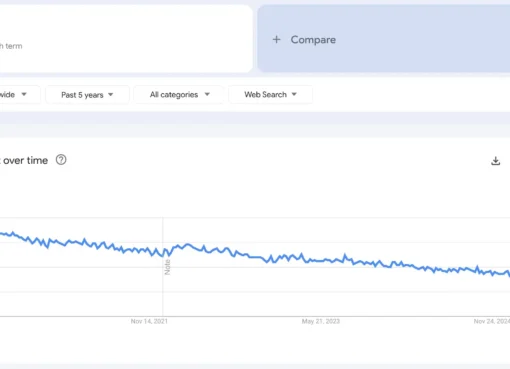
Task: Click the Note marker on the chart
Action: [x=167, y=267]
